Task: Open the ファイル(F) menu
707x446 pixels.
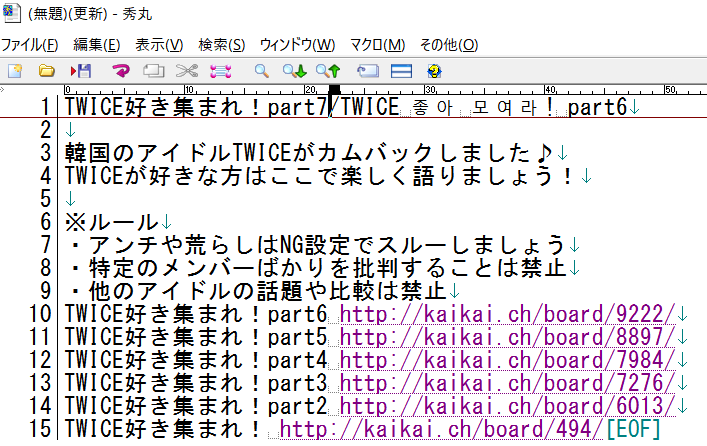Action: click(30, 45)
